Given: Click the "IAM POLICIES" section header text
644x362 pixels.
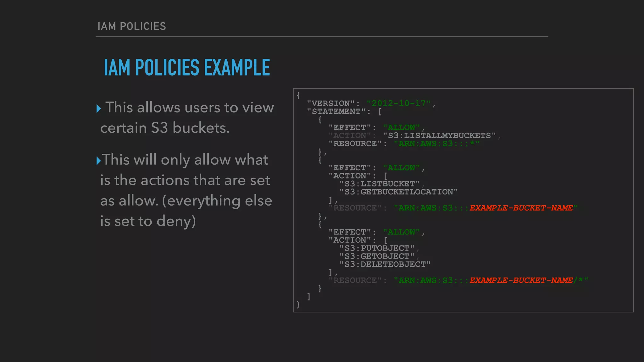Looking at the screenshot, I should pos(132,26).
